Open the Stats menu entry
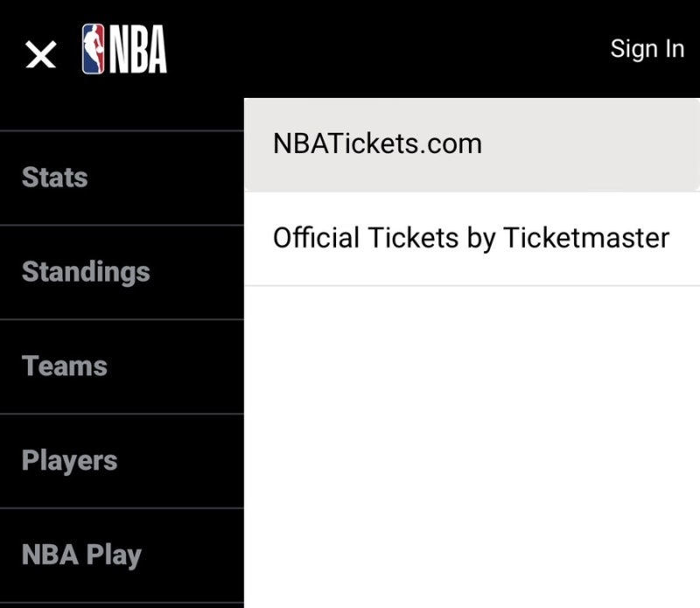The image size is (700, 608). pos(54,177)
